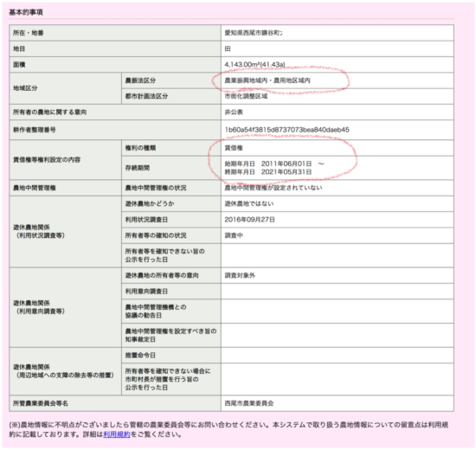Click the 所有者の農地に関する意向 label
The height and width of the screenshot is (450, 476).
[x=50, y=112]
